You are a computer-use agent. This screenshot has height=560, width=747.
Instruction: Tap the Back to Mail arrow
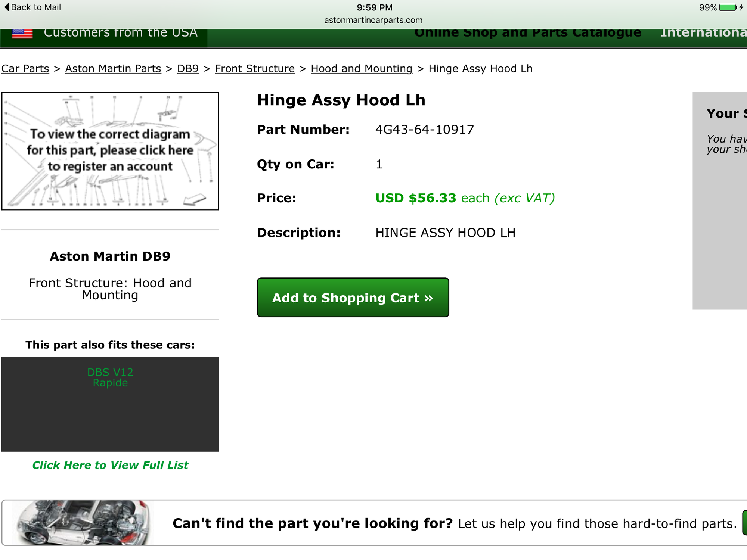coord(6,7)
